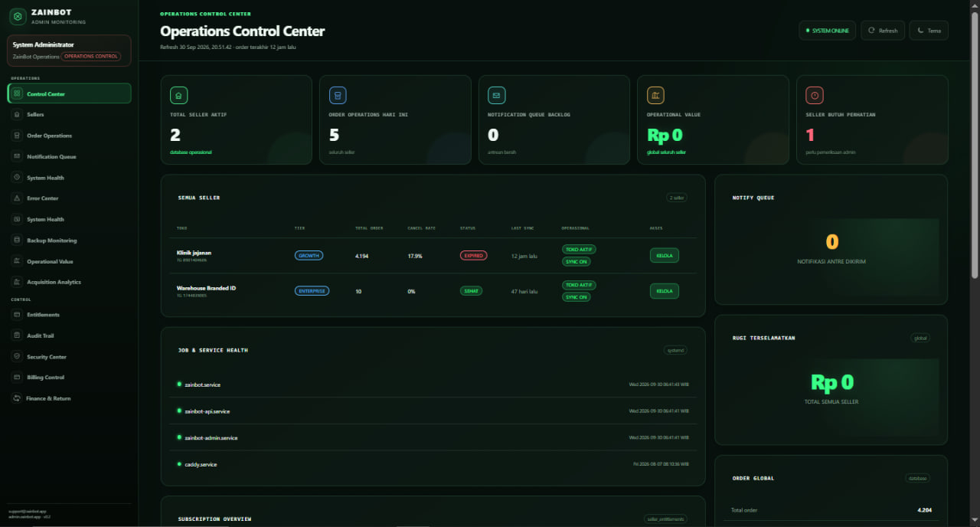
Task: Select the Notification Queue envelope icon in sidebar
Action: point(18,156)
